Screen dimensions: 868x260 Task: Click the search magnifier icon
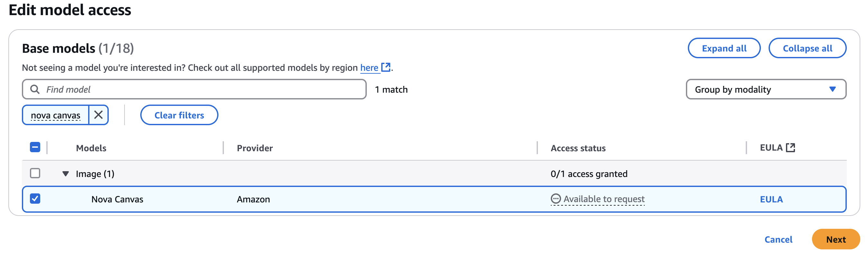[35, 89]
